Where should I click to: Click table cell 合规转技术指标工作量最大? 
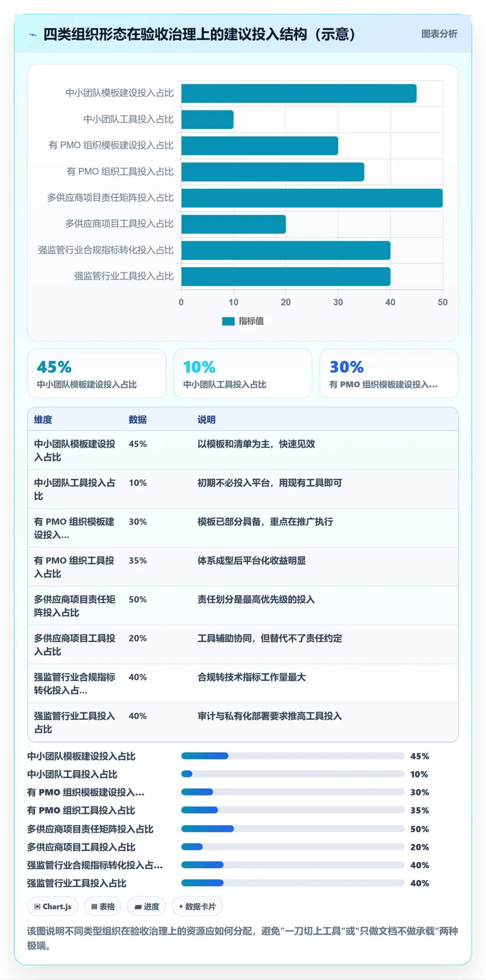pyautogui.click(x=252, y=677)
